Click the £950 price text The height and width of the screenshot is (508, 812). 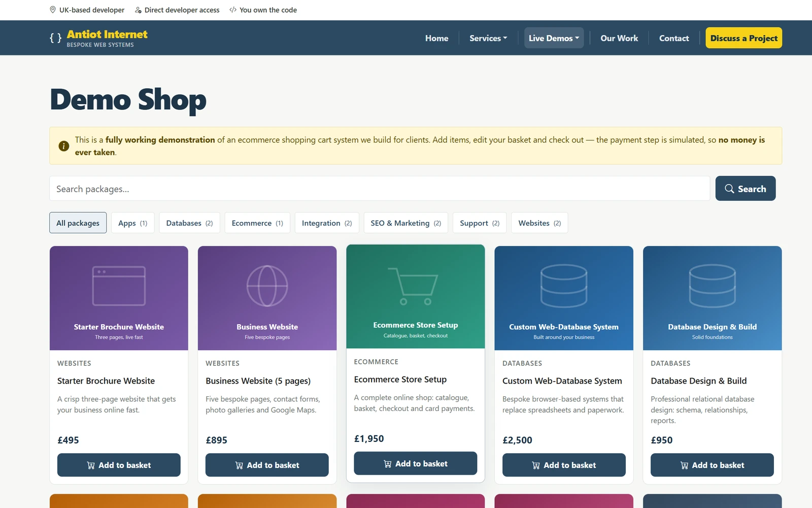662,440
